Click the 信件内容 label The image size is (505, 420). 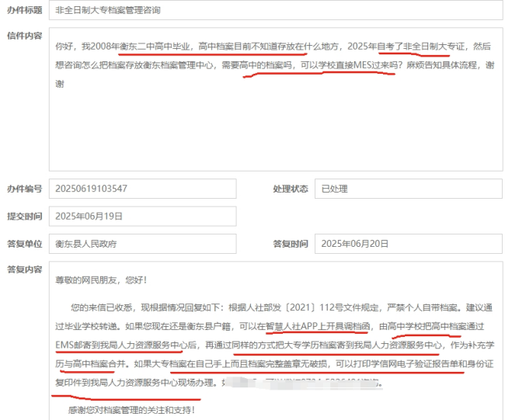[x=25, y=36]
